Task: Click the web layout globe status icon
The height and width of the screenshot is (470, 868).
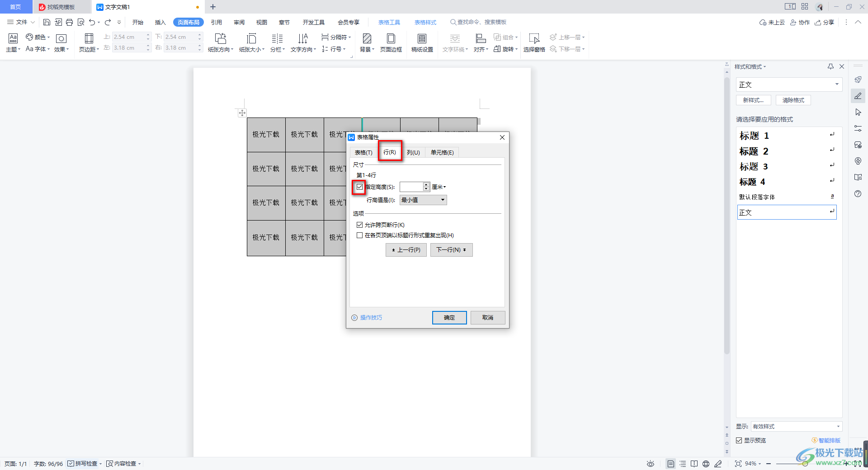Action: click(706, 464)
